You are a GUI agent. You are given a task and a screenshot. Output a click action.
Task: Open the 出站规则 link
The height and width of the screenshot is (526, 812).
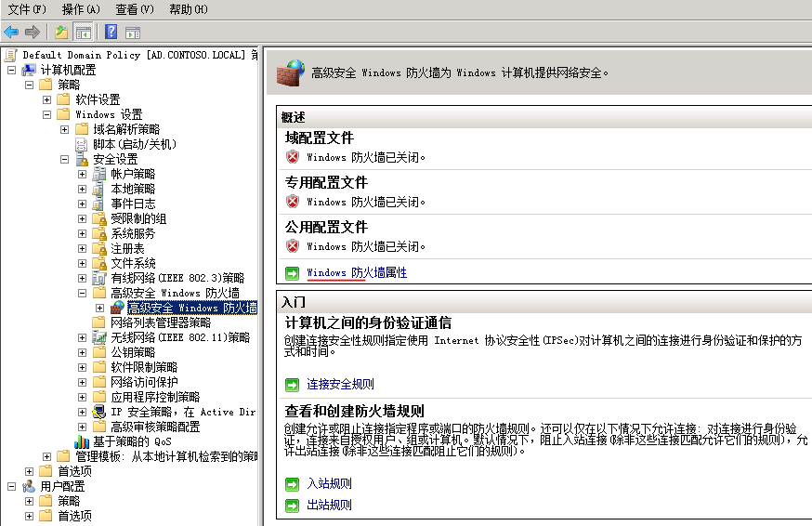point(330,505)
